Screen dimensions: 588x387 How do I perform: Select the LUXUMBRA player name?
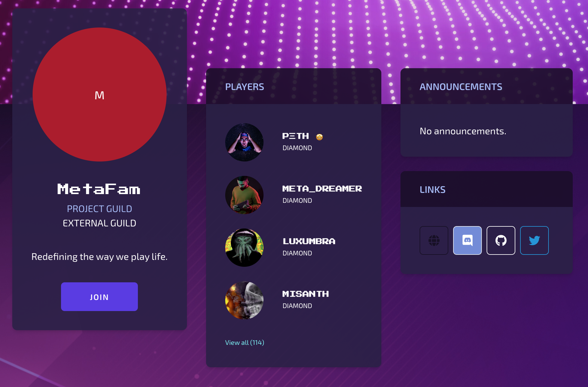point(309,241)
